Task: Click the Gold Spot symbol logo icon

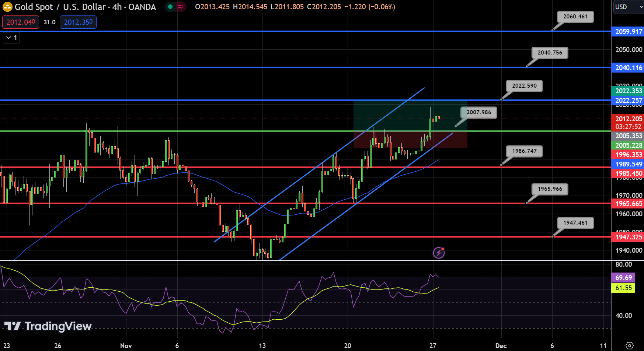Action: pos(7,7)
